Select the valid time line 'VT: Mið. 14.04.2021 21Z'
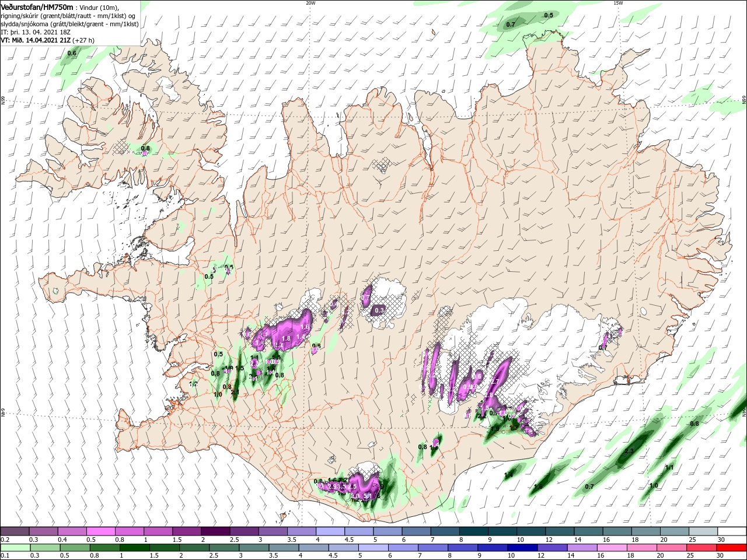This screenshot has width=747, height=560. [x=36, y=40]
